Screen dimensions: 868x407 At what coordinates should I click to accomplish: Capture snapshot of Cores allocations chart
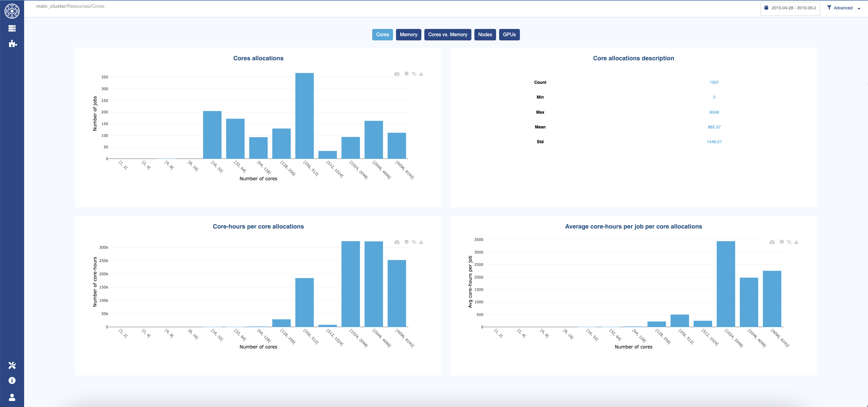pos(397,74)
